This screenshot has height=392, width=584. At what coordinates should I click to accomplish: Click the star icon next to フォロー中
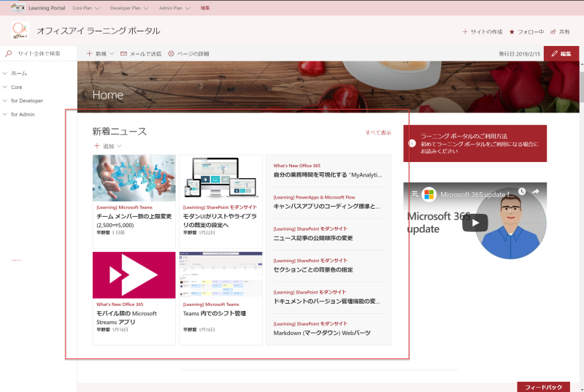(512, 31)
